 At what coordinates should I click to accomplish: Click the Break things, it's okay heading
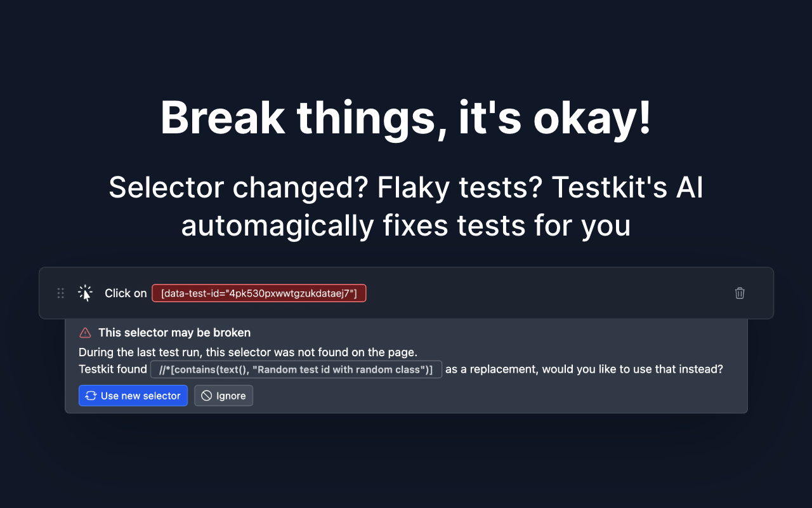coord(406,117)
